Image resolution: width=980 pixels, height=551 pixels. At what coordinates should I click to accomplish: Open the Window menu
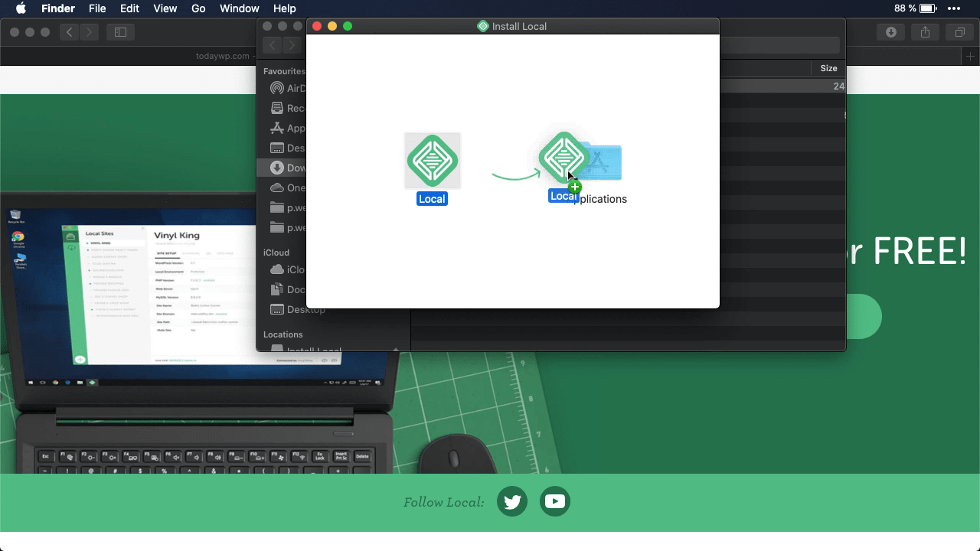pyautogui.click(x=239, y=8)
